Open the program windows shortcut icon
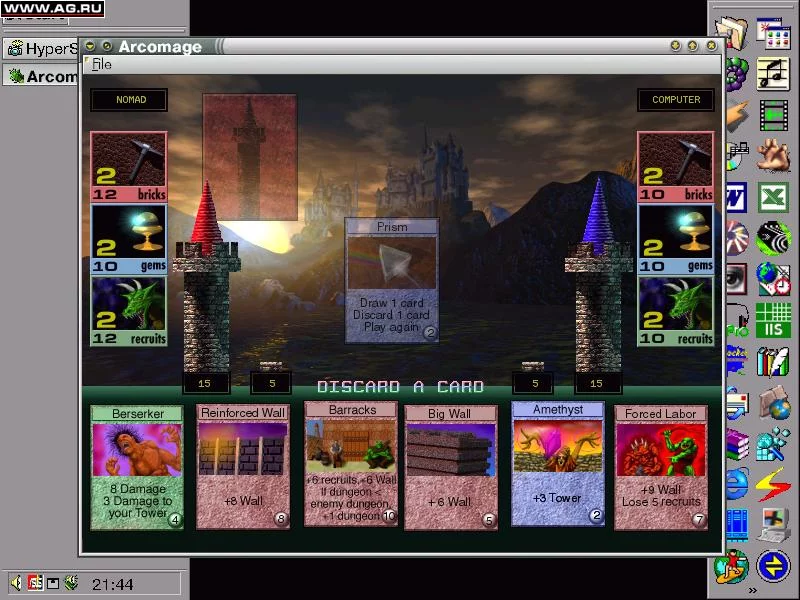 (773, 34)
